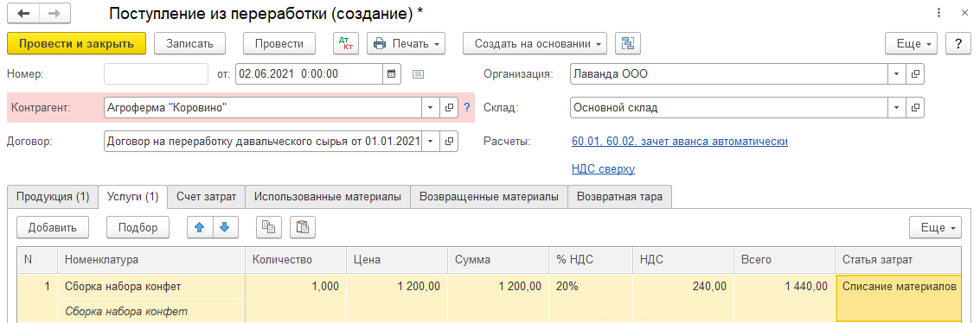Open help with the ? button
The image size is (980, 323).
958,44
